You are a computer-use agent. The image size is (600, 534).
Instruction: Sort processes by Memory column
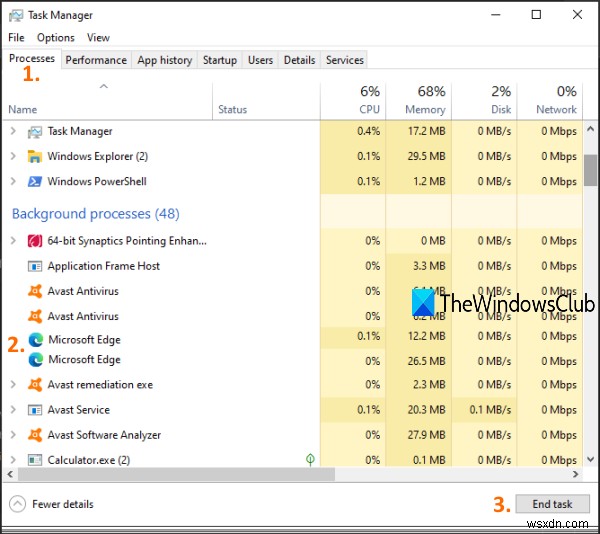click(419, 100)
